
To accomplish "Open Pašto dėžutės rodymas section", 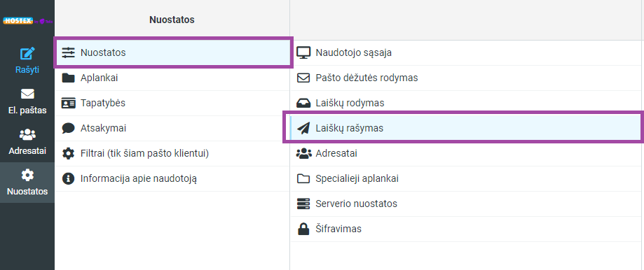I will click(x=467, y=78).
